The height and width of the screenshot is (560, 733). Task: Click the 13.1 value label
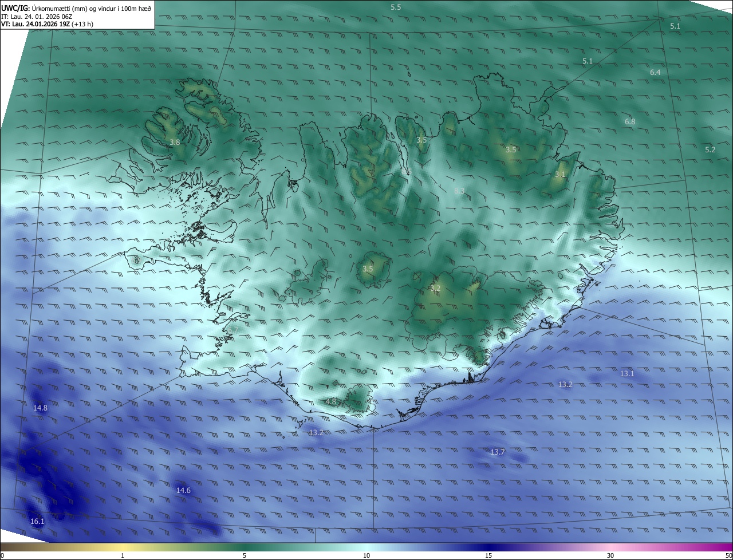[x=627, y=373]
